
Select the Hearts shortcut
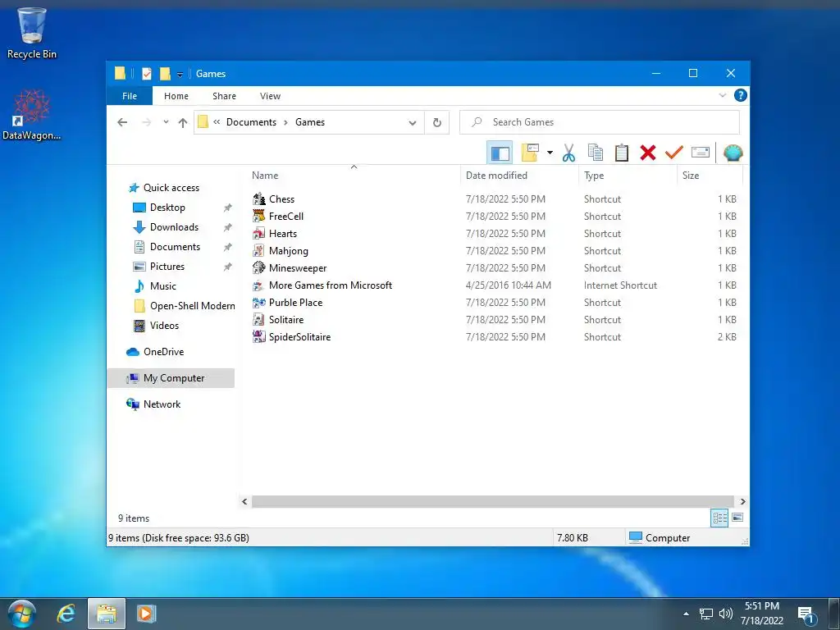pyautogui.click(x=283, y=234)
